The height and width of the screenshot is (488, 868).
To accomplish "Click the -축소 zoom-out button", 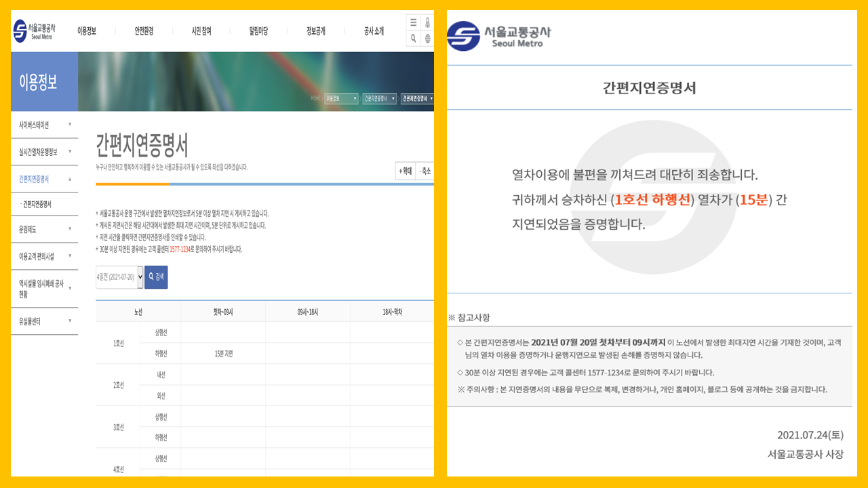I will pos(425,171).
